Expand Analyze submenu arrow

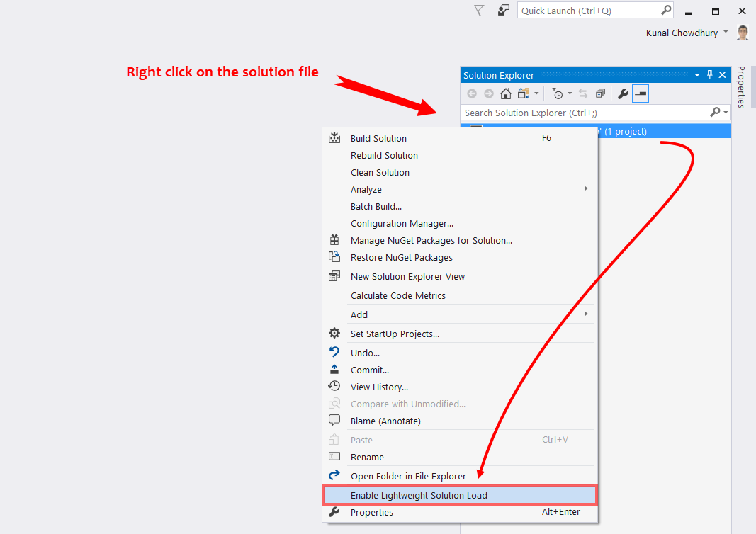click(586, 188)
